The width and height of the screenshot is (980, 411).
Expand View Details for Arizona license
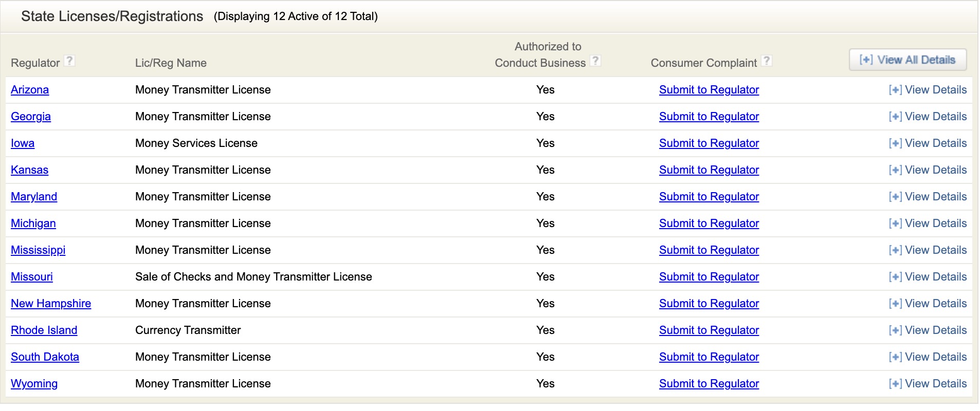pyautogui.click(x=928, y=90)
